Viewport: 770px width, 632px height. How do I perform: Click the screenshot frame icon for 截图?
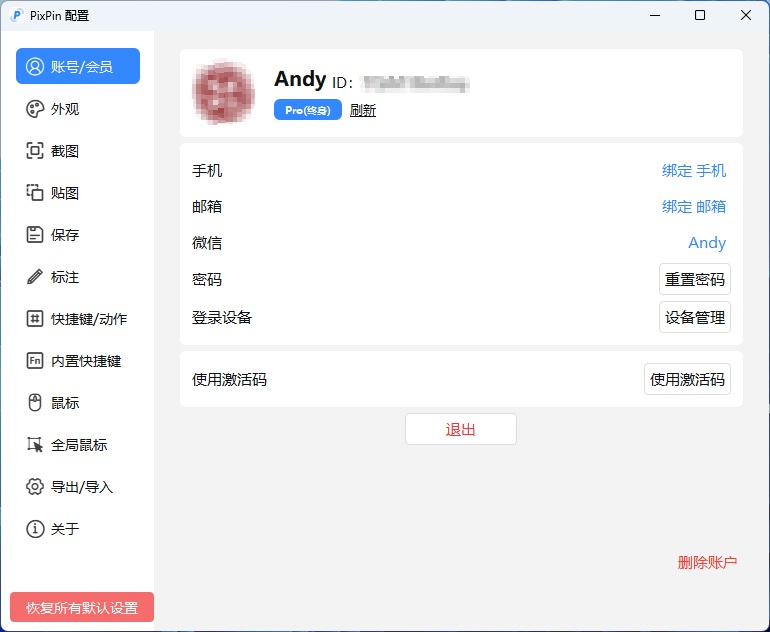pyautogui.click(x=35, y=151)
